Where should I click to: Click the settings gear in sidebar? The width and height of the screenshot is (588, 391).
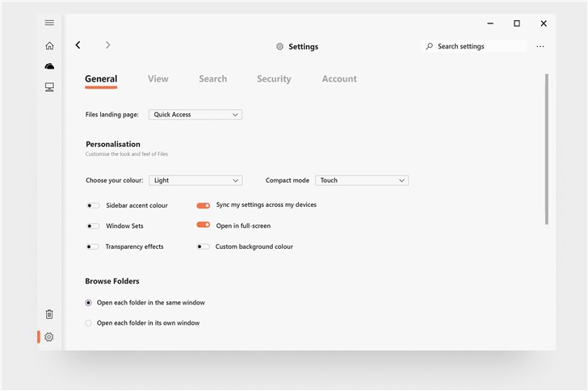click(49, 337)
